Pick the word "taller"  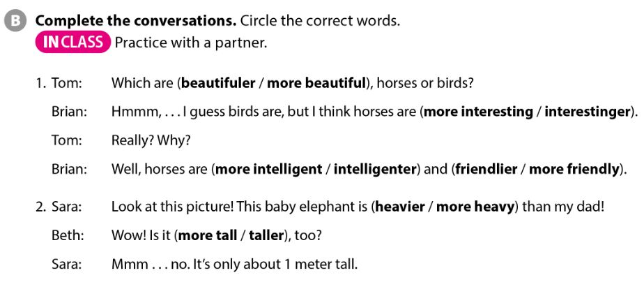266,236
